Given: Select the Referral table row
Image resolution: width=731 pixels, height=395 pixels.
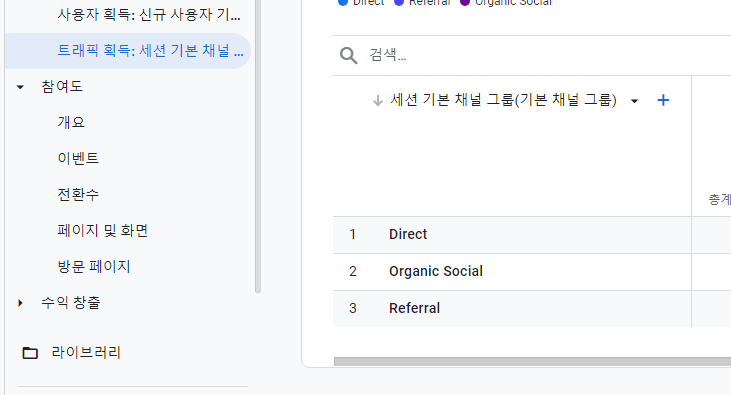Looking at the screenshot, I should (532, 308).
